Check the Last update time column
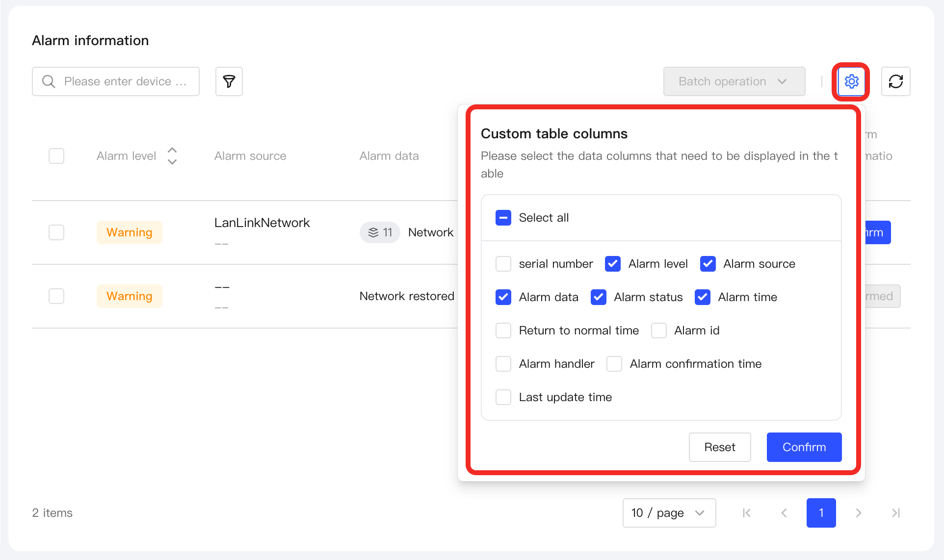 tap(503, 397)
